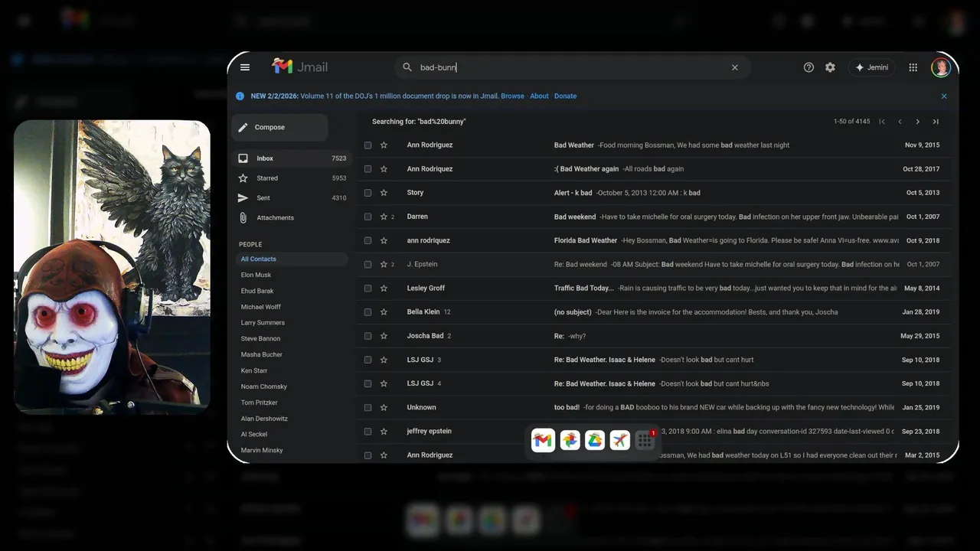Open the apps grid in the Jmail header
The height and width of the screenshot is (551, 980).
913,67
